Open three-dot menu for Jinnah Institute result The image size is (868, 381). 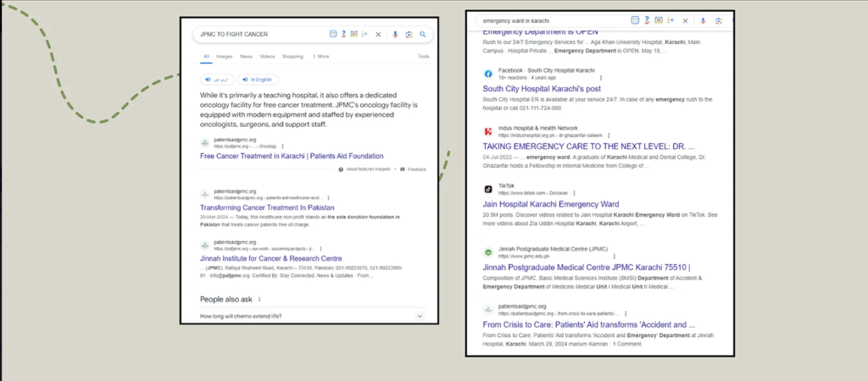pyautogui.click(x=320, y=249)
